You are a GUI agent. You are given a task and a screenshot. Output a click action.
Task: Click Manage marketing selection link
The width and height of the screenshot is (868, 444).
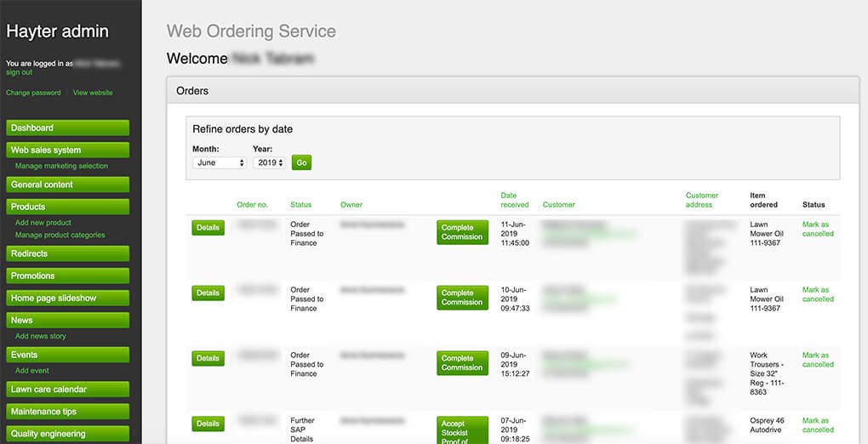[x=61, y=166]
